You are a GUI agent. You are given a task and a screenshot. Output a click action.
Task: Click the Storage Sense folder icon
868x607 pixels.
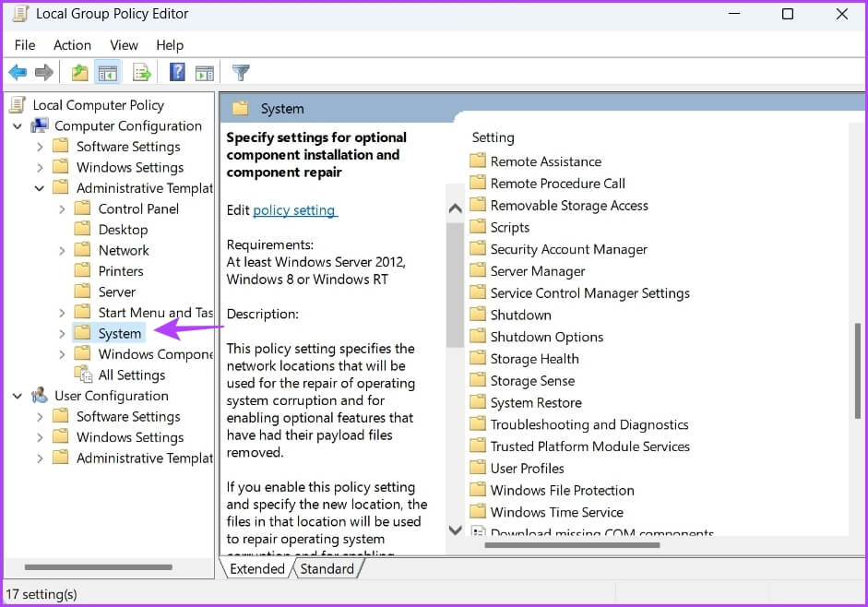pos(477,380)
